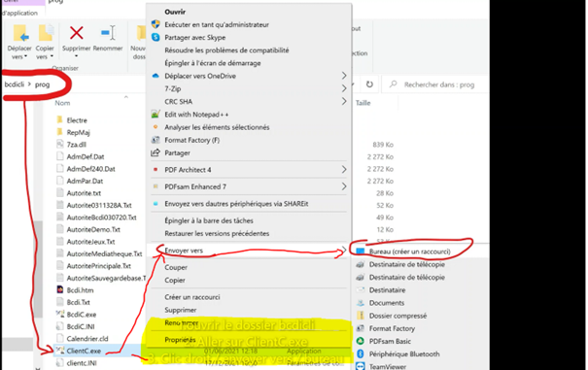Choose Partager avec Skype entry
Image resolution: width=588 pixels, height=370 pixels.
195,38
